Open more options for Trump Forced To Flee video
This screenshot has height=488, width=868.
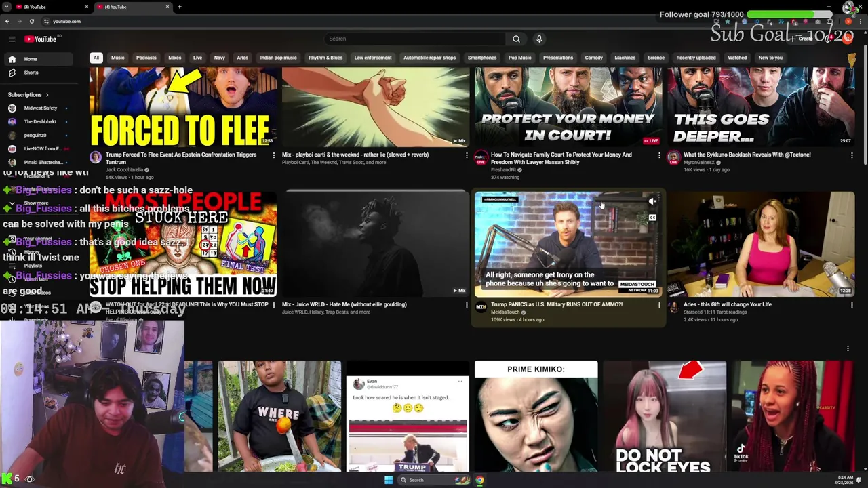coord(274,155)
